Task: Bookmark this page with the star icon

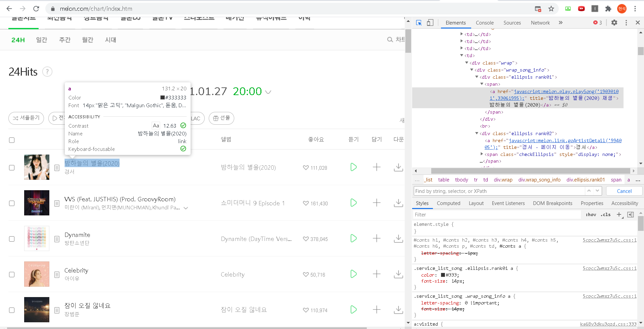Action: (551, 9)
